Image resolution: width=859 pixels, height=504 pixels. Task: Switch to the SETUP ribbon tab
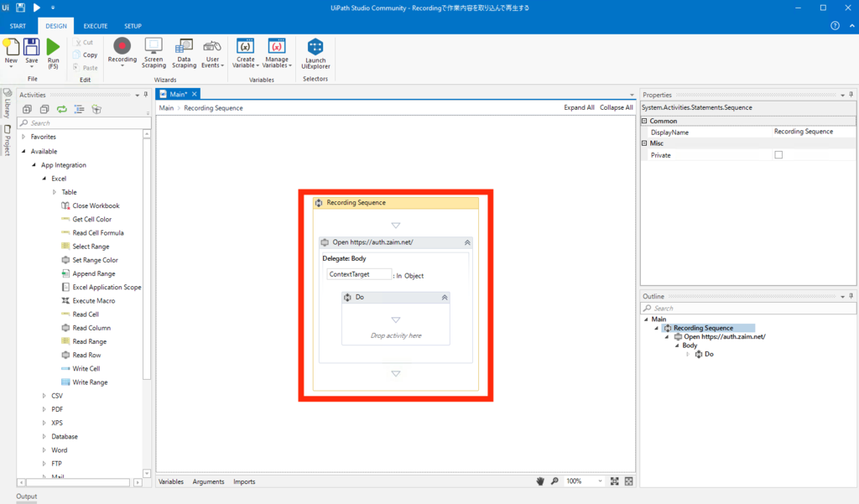(133, 26)
